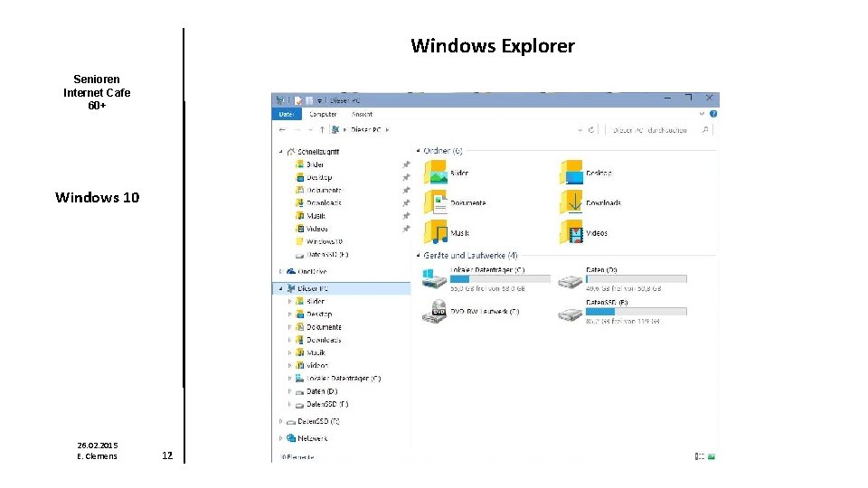Select Desktop under Dieser PC tree
868x488 pixels.
pyautogui.click(x=319, y=314)
